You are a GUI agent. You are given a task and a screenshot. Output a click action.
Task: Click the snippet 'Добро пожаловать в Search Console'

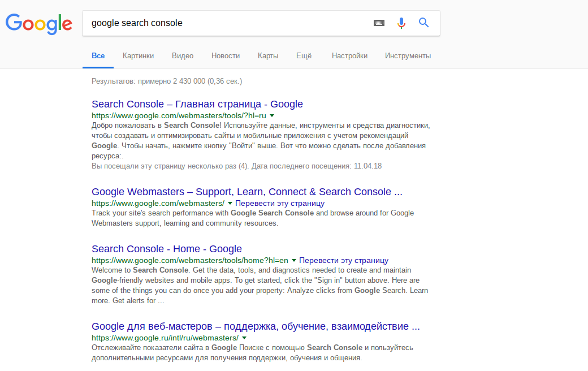[261, 140]
